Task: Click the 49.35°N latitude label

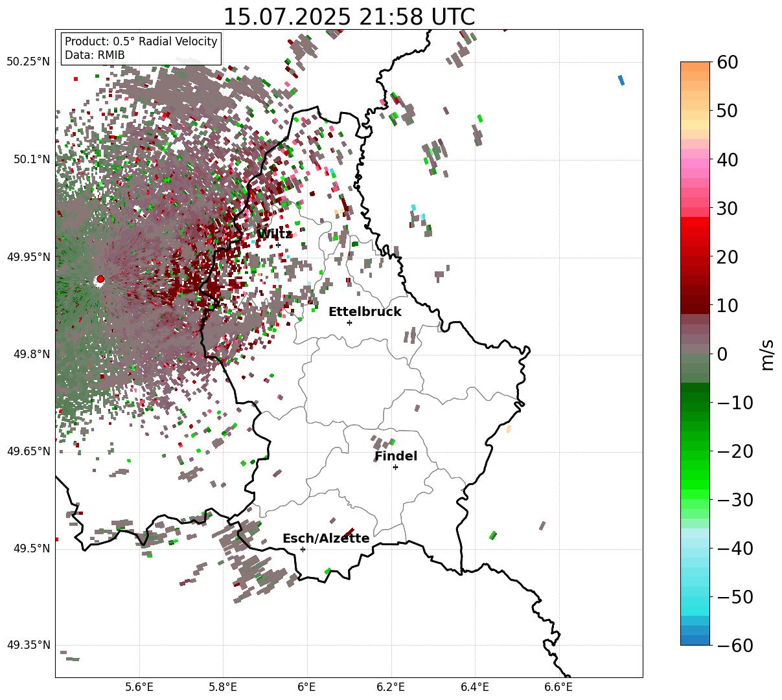Action: coord(29,645)
